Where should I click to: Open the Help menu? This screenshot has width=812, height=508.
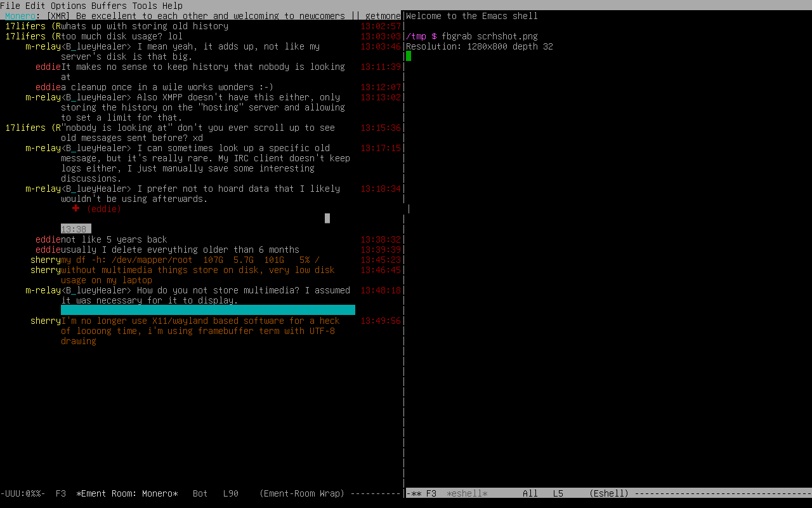click(173, 6)
